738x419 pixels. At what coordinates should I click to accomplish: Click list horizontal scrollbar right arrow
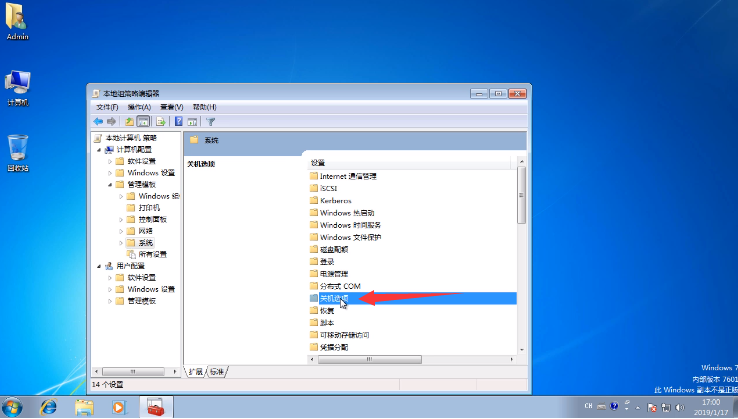click(x=512, y=359)
